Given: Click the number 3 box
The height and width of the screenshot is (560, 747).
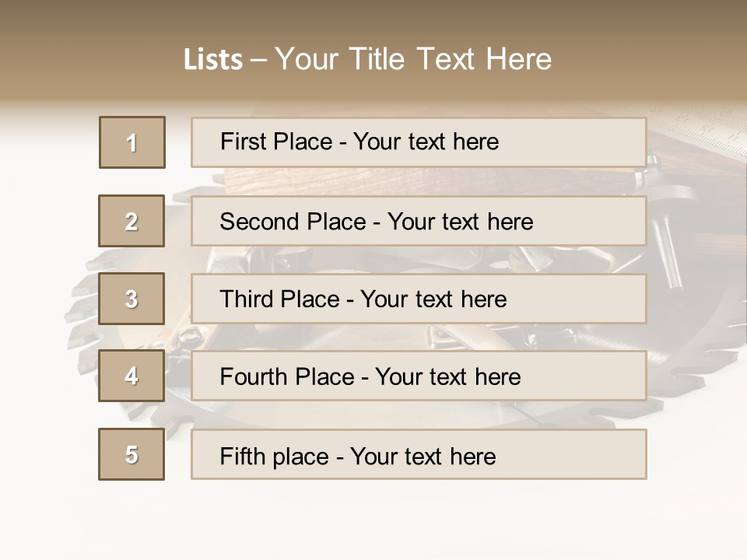Looking at the screenshot, I should tap(132, 299).
